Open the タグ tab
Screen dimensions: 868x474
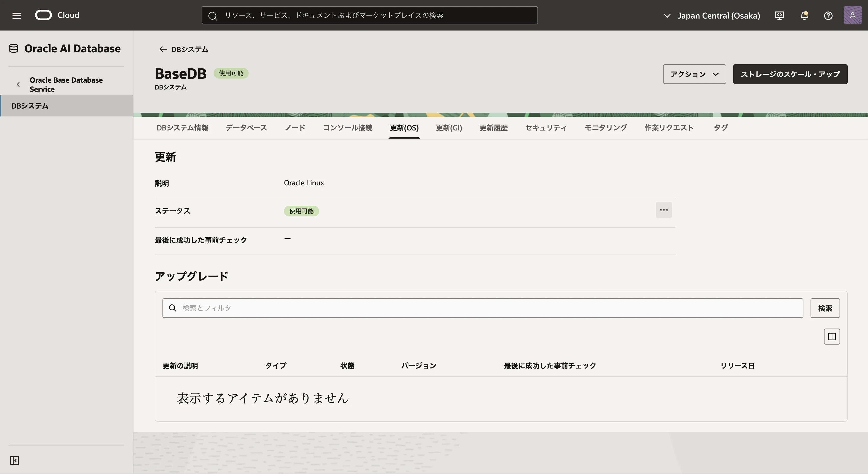721,128
